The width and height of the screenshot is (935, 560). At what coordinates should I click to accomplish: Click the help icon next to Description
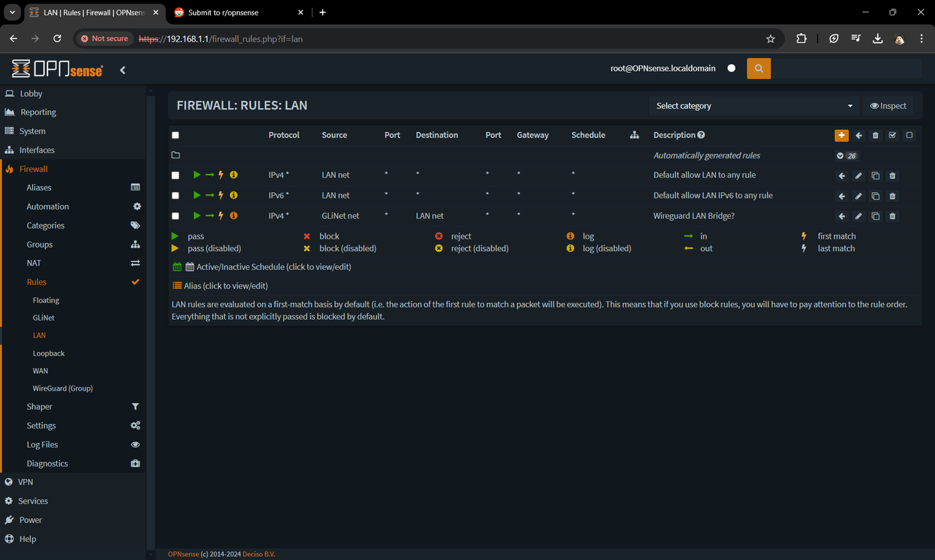[x=701, y=135]
